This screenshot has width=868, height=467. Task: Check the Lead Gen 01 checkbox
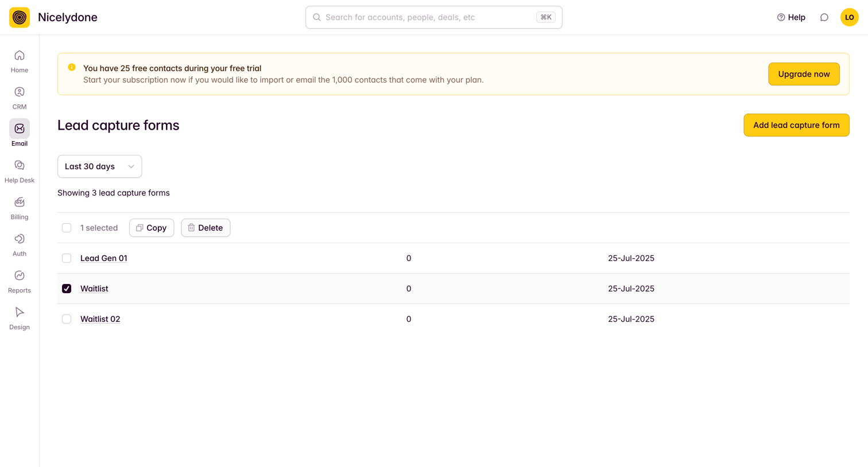[x=67, y=258]
